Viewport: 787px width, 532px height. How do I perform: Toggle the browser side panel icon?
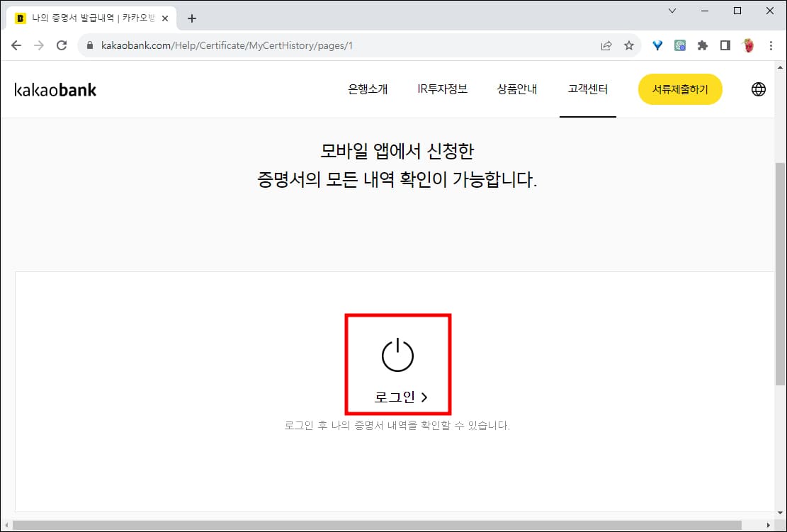pos(725,45)
